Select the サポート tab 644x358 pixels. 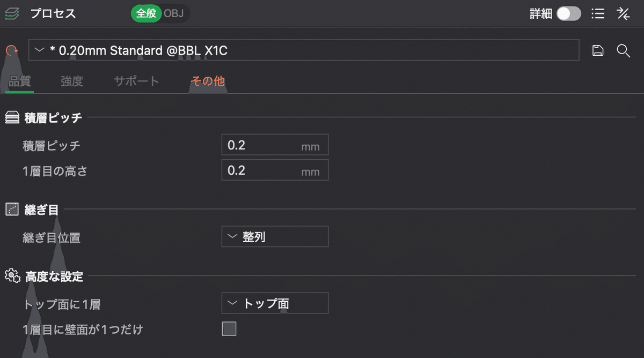coord(136,81)
